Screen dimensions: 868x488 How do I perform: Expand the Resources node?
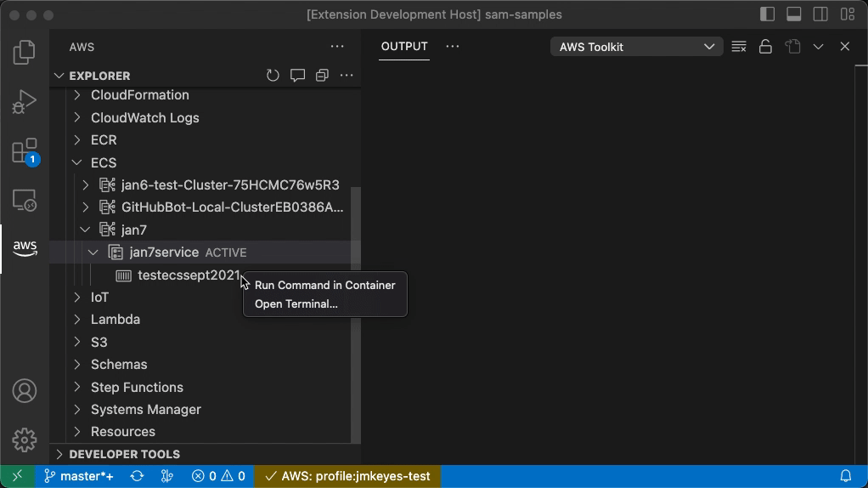pos(77,432)
